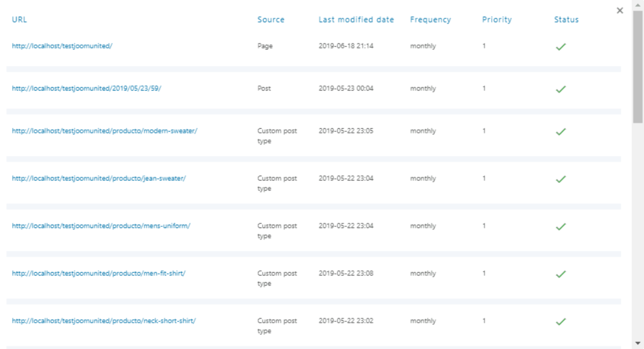Viewport: 644px width, 349px height.
Task: Open the mens-uniform product link
Action: [101, 226]
